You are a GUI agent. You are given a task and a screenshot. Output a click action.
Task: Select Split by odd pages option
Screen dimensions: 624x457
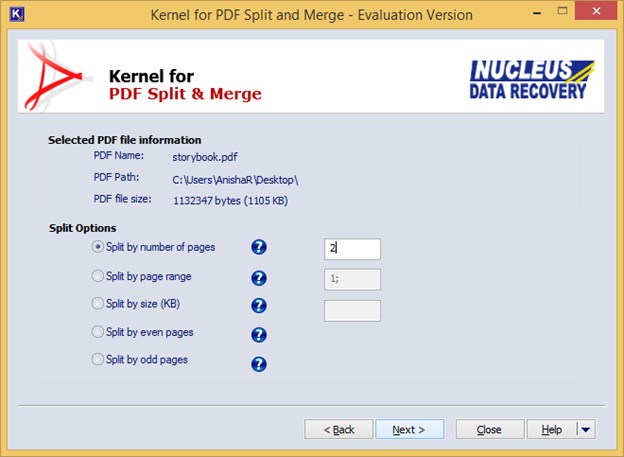click(x=140, y=359)
